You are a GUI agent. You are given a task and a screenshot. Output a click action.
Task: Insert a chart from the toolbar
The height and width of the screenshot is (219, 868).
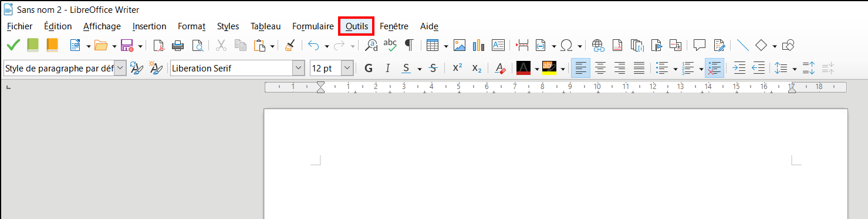tap(478, 45)
